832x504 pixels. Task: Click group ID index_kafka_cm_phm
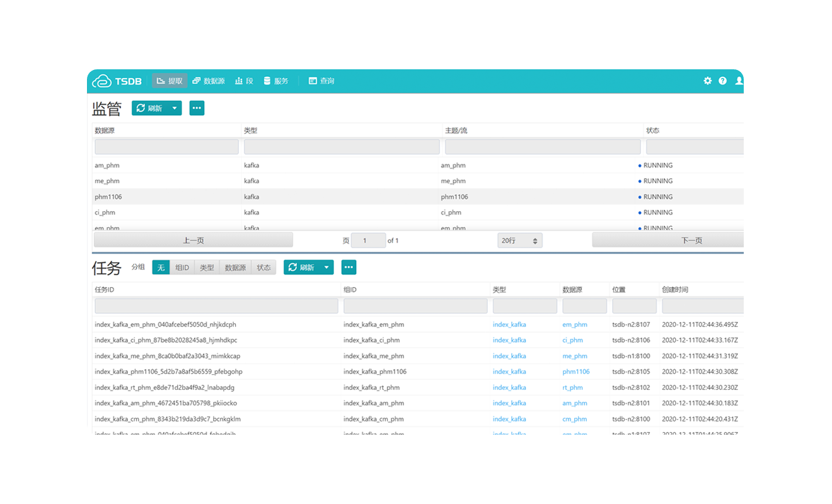pyautogui.click(x=374, y=419)
